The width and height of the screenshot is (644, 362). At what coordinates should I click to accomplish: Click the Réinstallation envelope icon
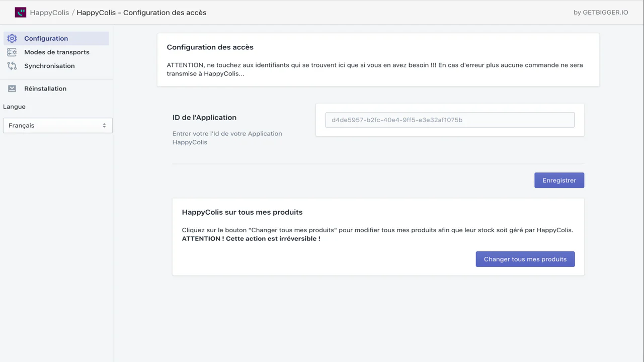12,88
